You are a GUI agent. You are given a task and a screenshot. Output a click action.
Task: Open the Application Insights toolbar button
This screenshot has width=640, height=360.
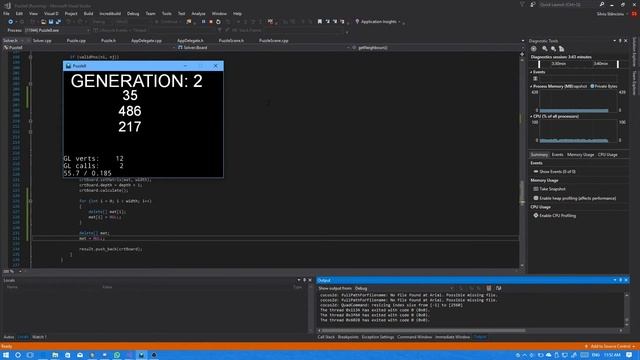coord(378,22)
